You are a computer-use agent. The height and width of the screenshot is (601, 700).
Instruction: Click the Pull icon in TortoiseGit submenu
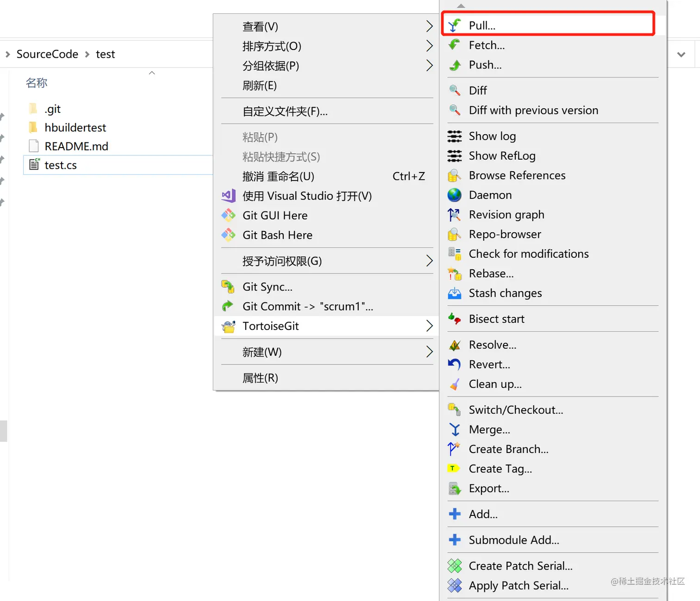point(455,25)
